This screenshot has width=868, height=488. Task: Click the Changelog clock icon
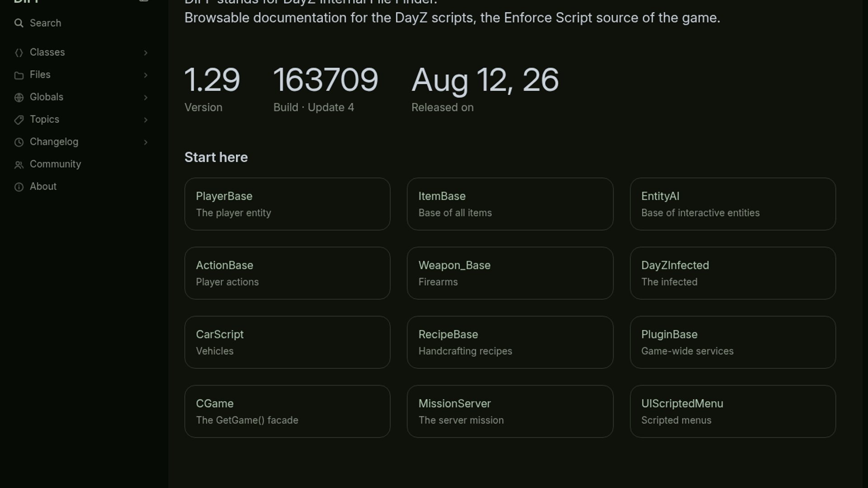coord(19,142)
